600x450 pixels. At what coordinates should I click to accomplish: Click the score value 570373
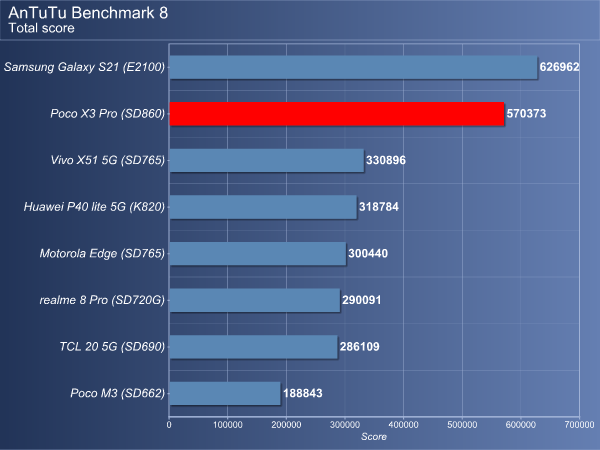526,114
